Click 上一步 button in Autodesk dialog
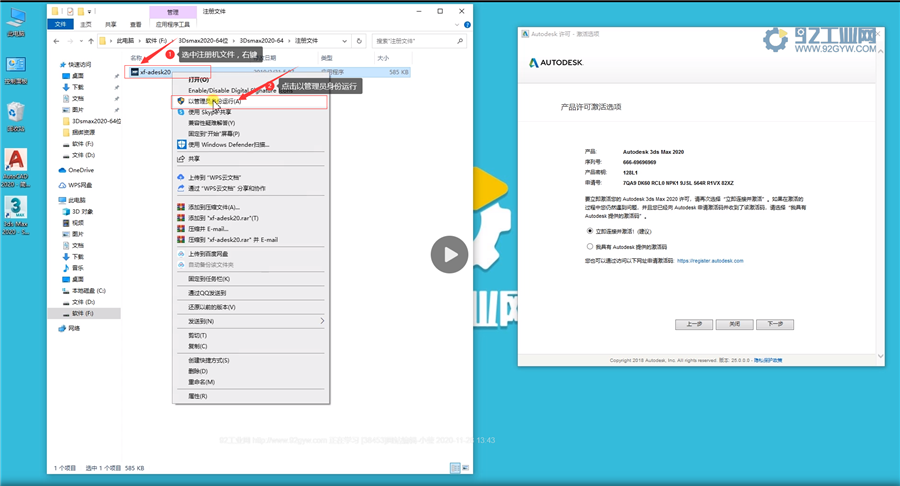Image resolution: width=900 pixels, height=486 pixels. coord(694,324)
